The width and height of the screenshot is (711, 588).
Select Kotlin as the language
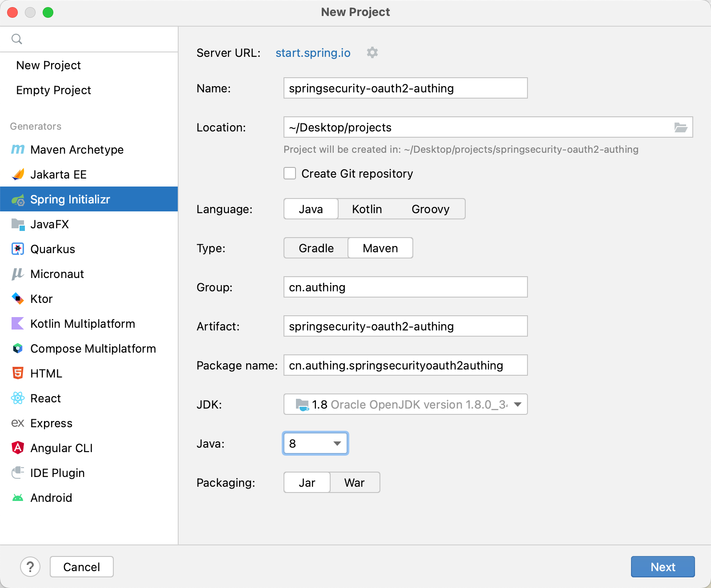(x=367, y=209)
